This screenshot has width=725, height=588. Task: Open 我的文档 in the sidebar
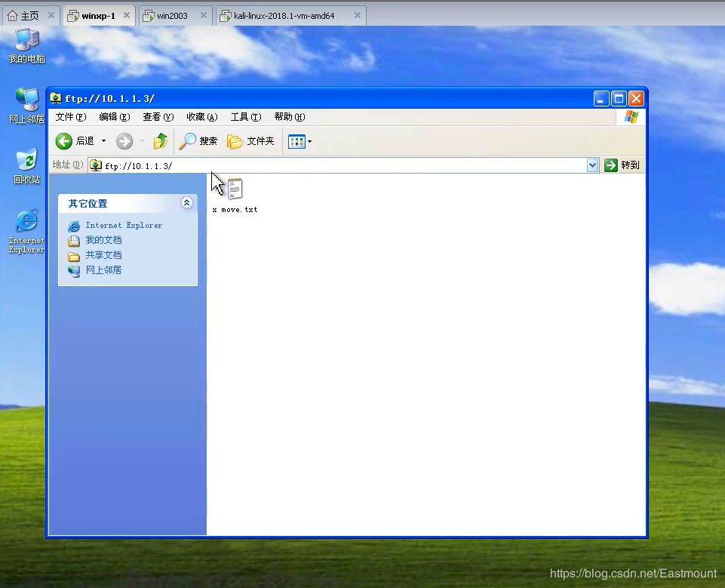[103, 240]
